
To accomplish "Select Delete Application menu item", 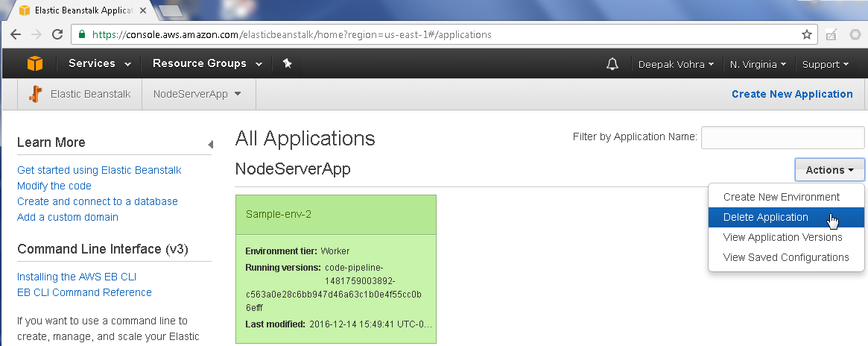I will click(x=786, y=217).
